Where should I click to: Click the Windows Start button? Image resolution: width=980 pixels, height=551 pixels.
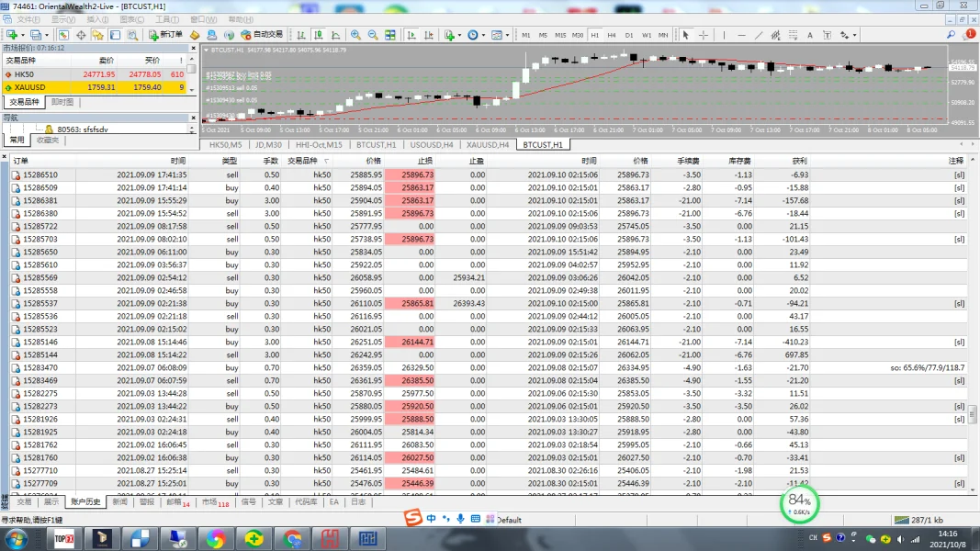point(16,538)
